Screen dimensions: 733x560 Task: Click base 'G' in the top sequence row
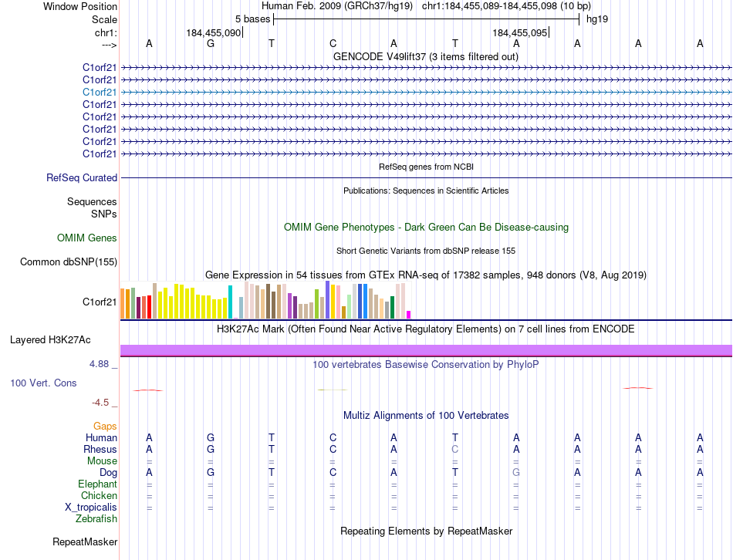pyautogui.click(x=211, y=43)
